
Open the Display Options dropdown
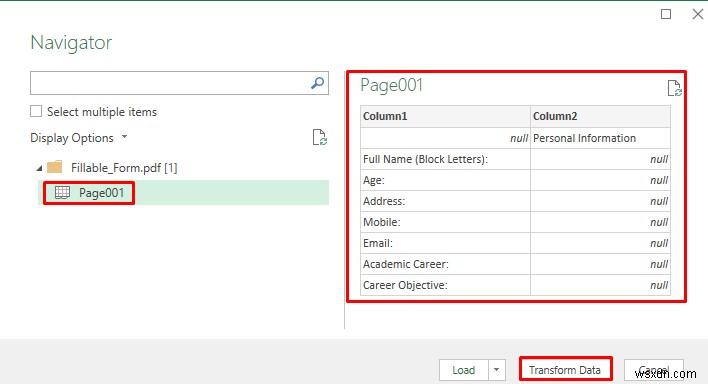pyautogui.click(x=79, y=138)
